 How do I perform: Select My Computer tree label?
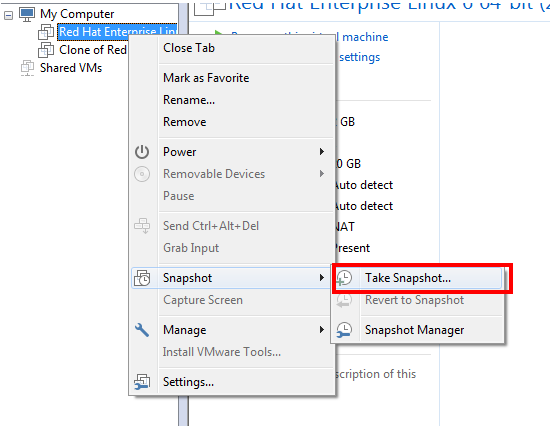tap(77, 14)
